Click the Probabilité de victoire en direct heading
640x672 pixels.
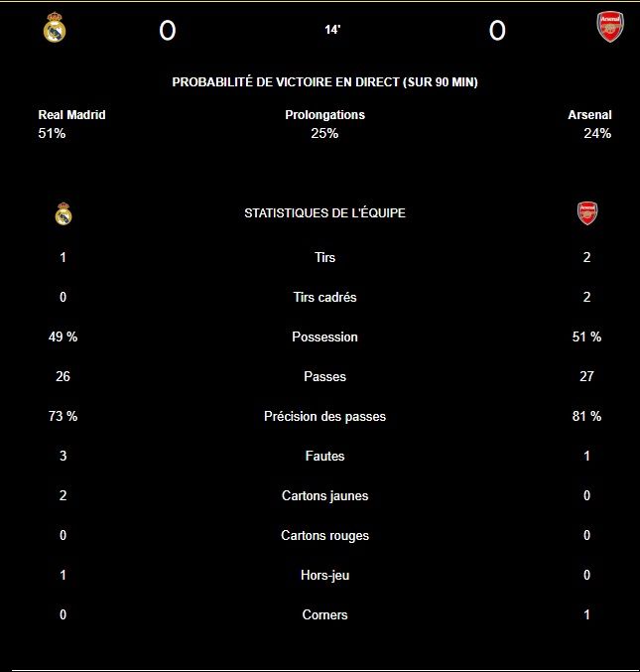324,81
